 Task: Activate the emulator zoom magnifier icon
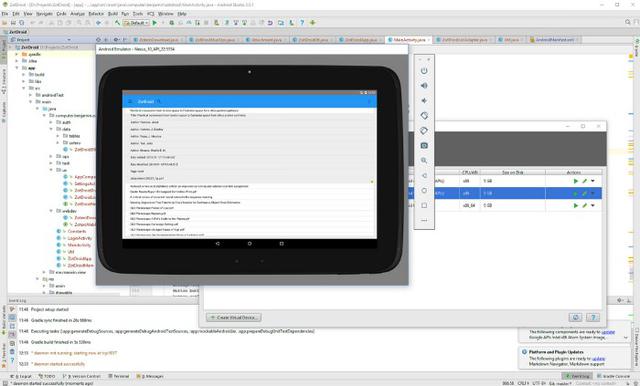(424, 160)
